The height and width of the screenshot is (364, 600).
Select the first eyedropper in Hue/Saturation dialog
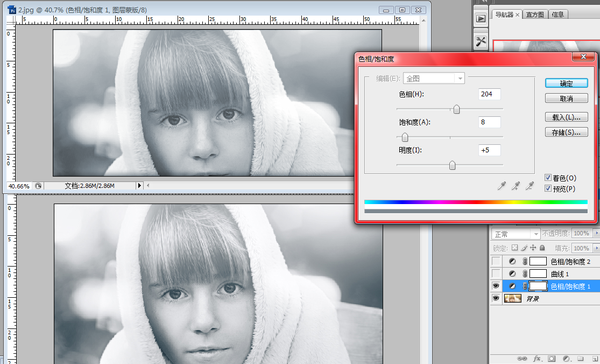[x=501, y=186]
